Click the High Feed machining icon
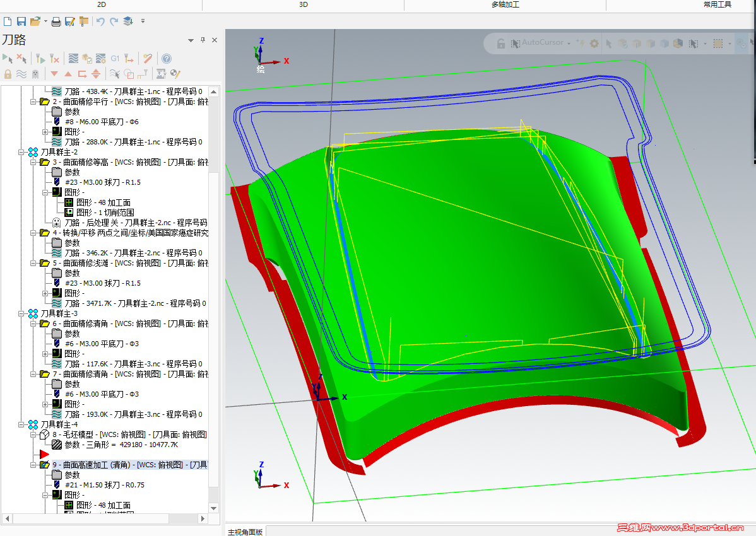This screenshot has height=536, width=756. click(129, 59)
